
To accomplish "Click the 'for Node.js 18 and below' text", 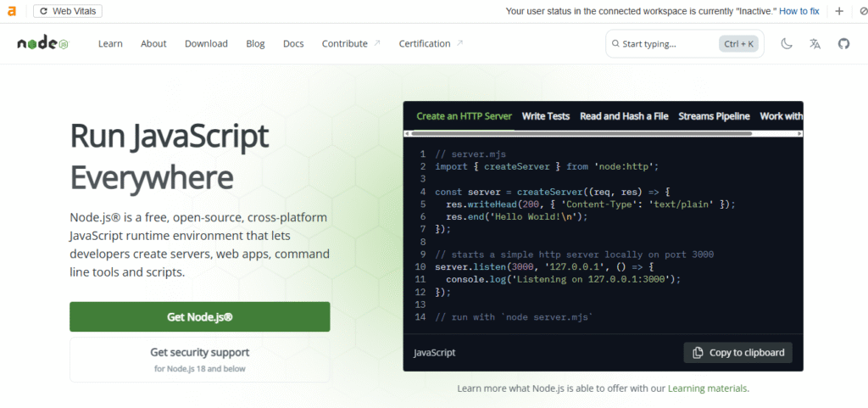I will click(x=200, y=369).
